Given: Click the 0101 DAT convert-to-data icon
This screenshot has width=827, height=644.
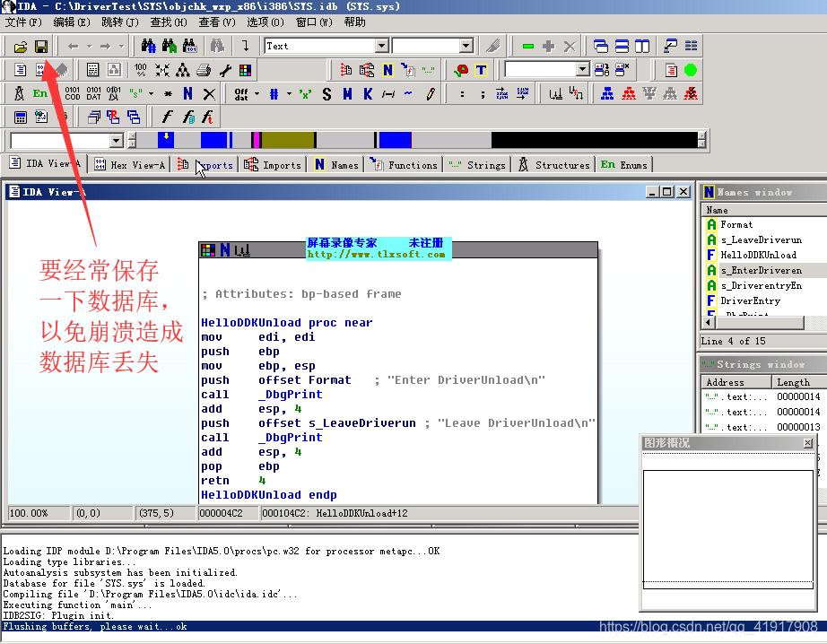Looking at the screenshot, I should 93,94.
